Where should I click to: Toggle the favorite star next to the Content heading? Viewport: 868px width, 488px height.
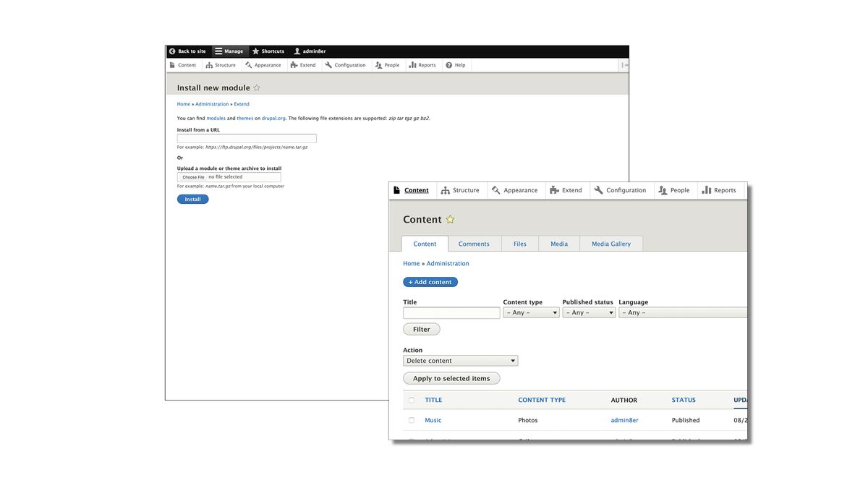coord(450,218)
